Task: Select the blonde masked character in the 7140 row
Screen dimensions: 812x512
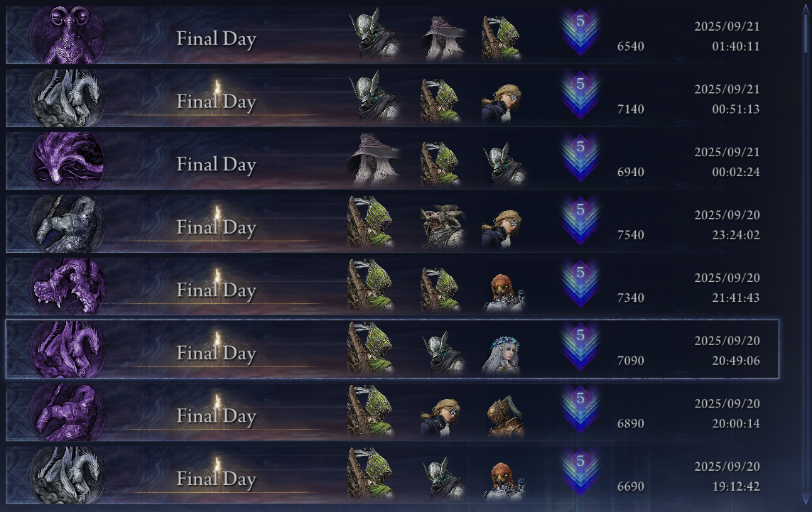Action: point(502,103)
